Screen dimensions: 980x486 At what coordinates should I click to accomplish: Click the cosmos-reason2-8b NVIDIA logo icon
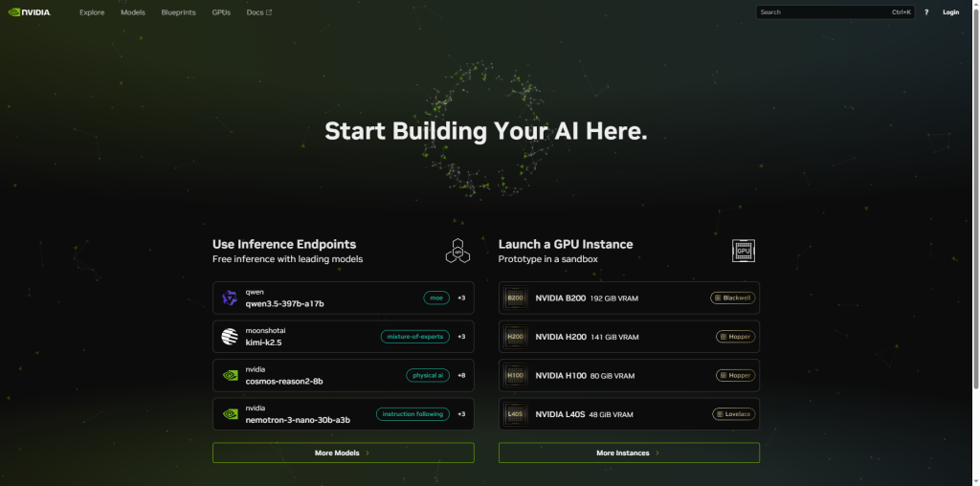point(230,375)
